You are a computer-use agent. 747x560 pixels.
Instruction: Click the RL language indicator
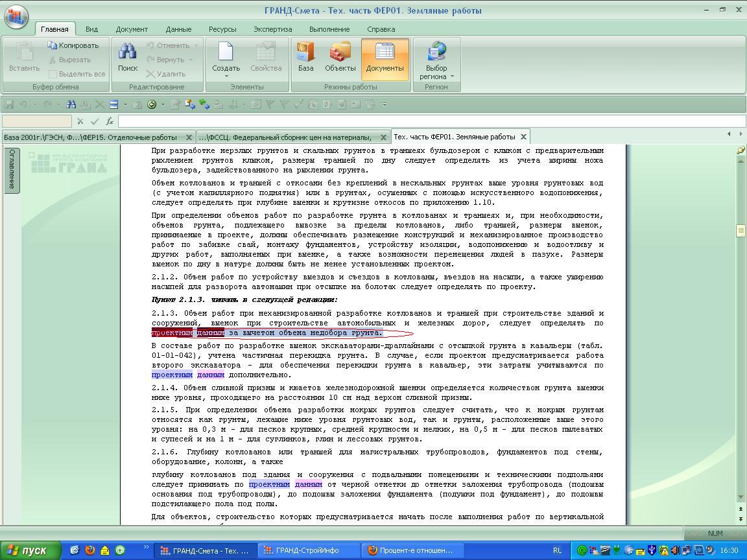tap(557, 550)
